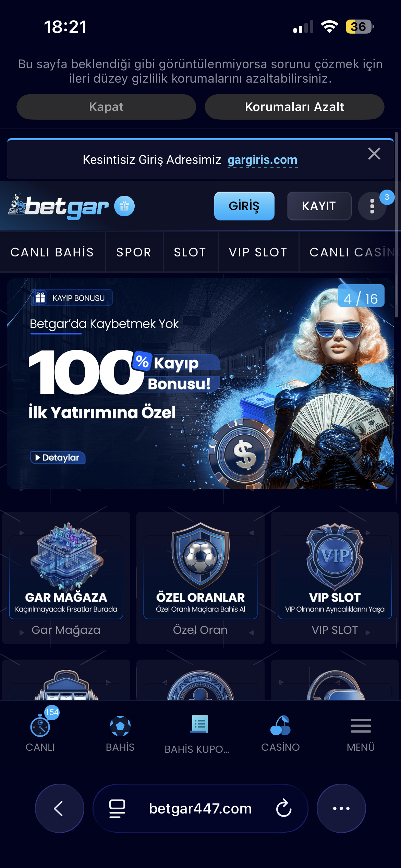This screenshot has width=401, height=868.
Task: Click the GİRİŞ login button
Action: [244, 206]
